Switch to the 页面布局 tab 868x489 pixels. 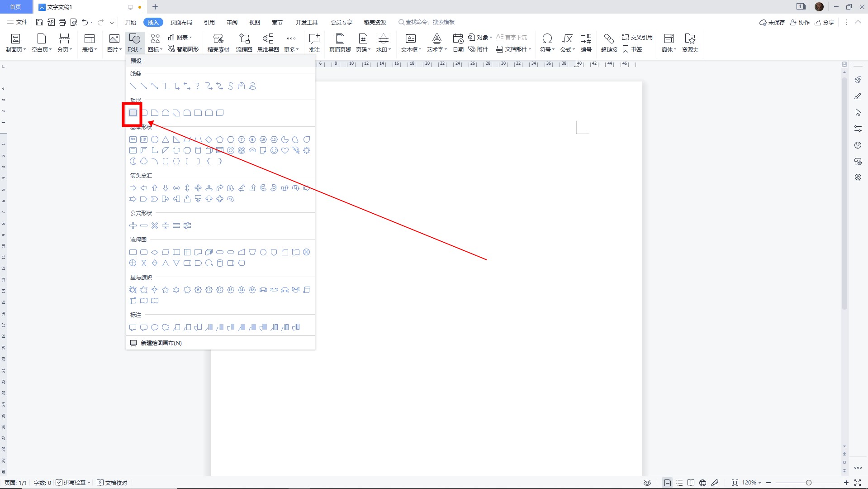pos(181,22)
